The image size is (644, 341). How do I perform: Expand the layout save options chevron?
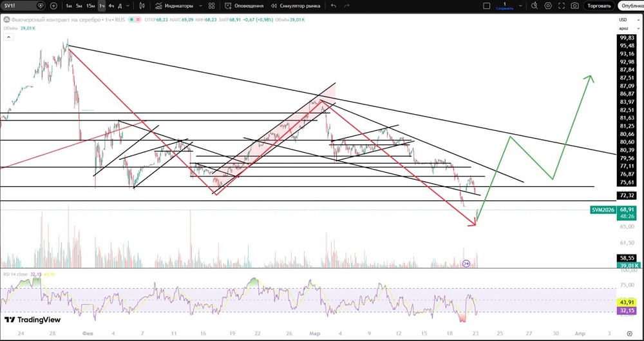pos(520,6)
